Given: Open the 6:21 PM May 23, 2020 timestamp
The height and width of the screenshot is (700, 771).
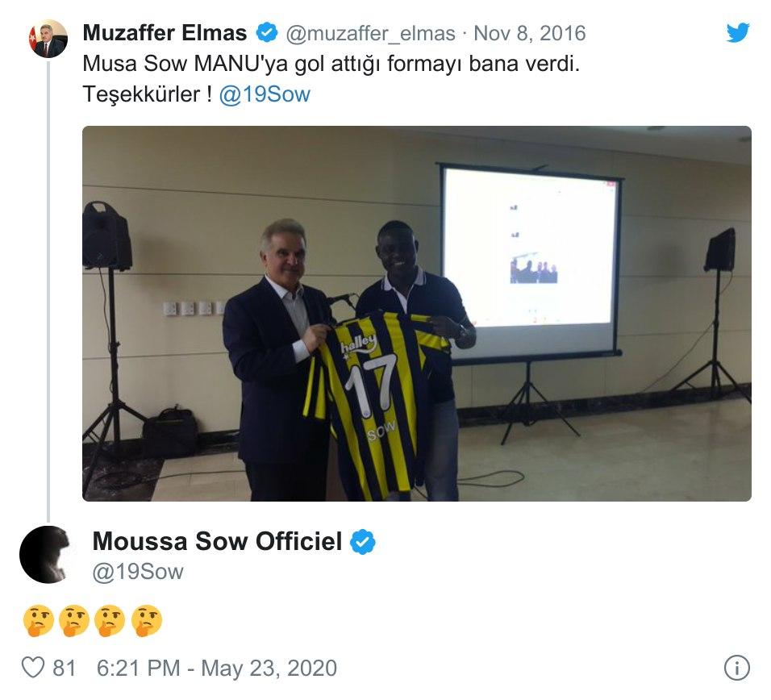Looking at the screenshot, I should [x=217, y=668].
